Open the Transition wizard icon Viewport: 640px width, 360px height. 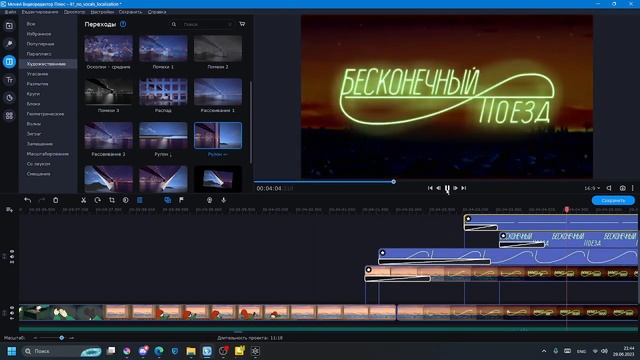[x=167, y=200]
